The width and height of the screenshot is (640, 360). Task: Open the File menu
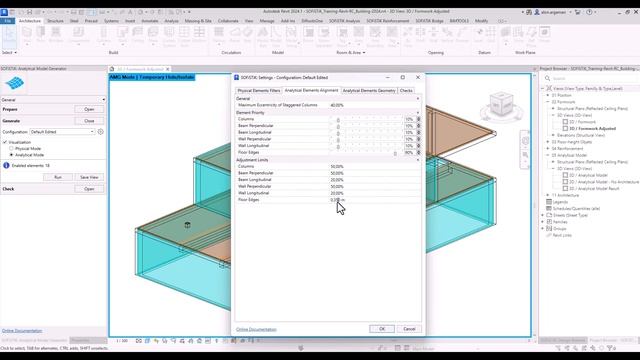pos(8,21)
